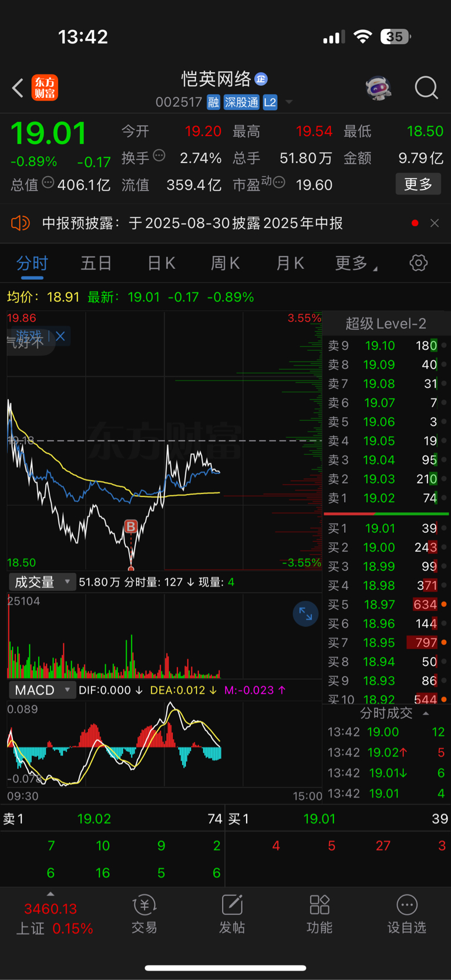Image resolution: width=451 pixels, height=980 pixels.
Task: Tap info icon beside 市盈动
Action: coord(280,183)
